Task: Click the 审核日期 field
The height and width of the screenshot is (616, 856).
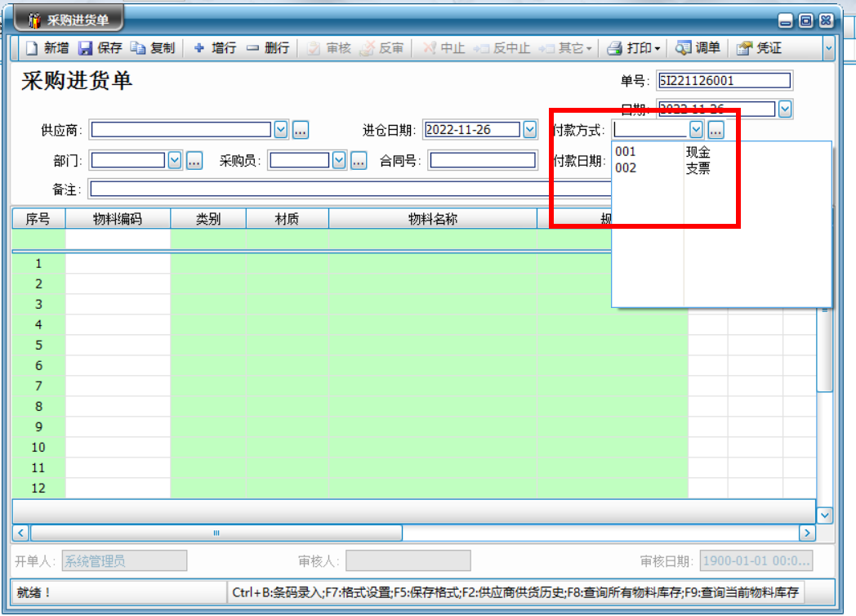Action: click(756, 560)
